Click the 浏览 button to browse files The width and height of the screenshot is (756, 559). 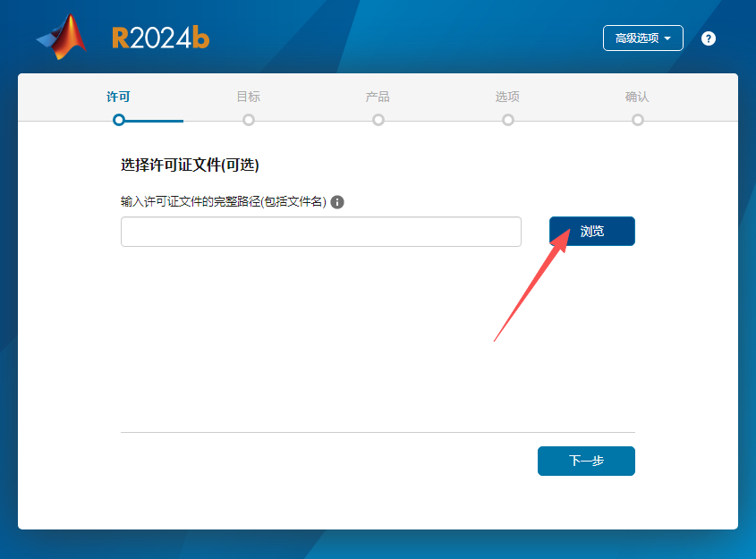[x=591, y=231]
